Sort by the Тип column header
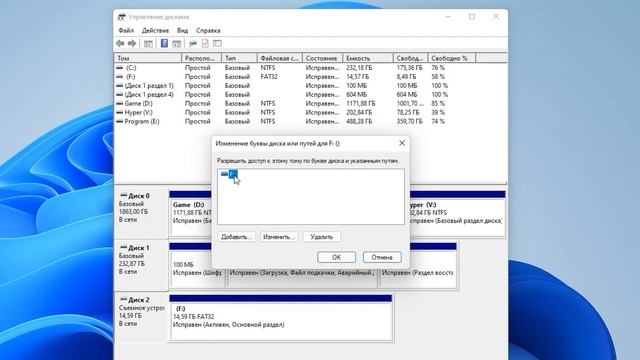 [240, 58]
